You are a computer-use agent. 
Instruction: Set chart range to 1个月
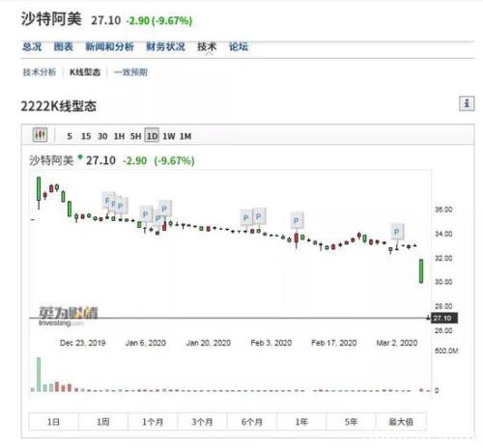(153, 421)
